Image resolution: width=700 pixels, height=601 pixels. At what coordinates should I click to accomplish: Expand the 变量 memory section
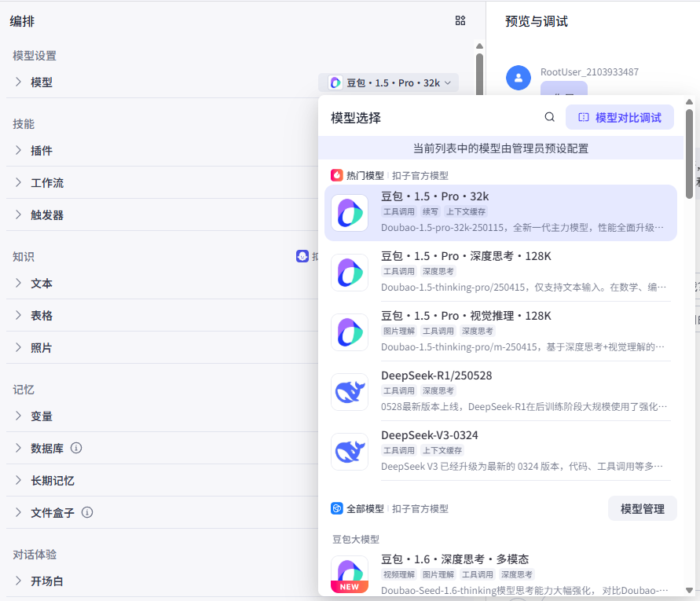point(18,416)
